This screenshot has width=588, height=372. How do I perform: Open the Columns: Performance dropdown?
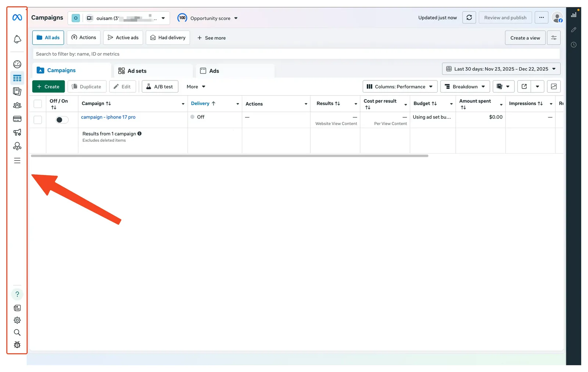coord(399,86)
